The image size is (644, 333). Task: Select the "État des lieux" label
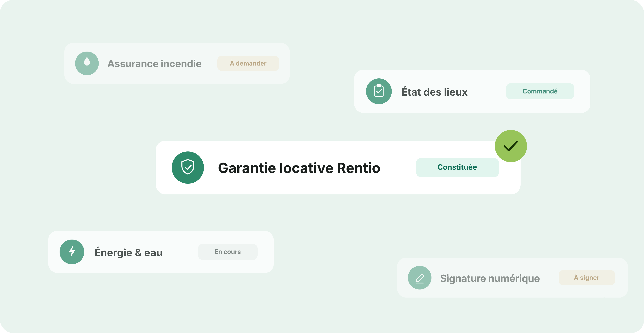pyautogui.click(x=434, y=91)
